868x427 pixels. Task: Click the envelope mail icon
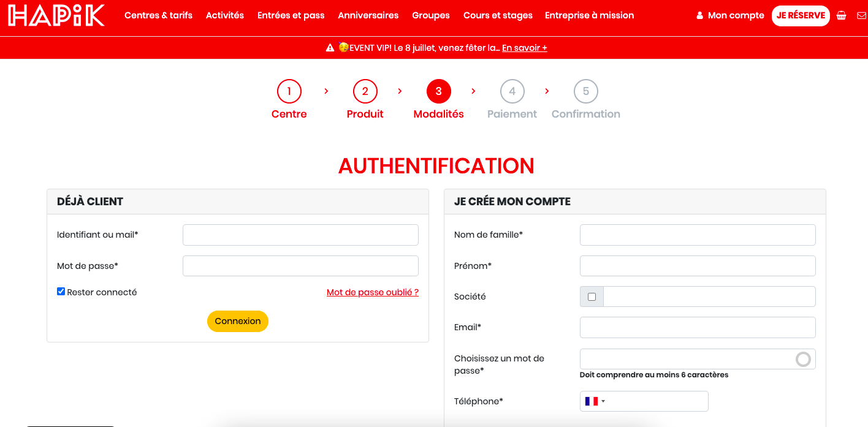click(x=861, y=15)
